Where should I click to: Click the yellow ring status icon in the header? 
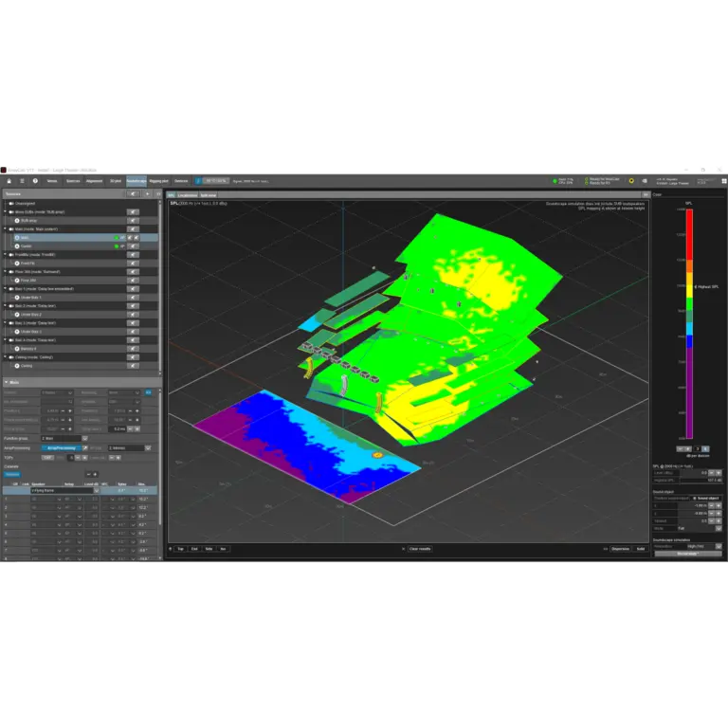631,180
